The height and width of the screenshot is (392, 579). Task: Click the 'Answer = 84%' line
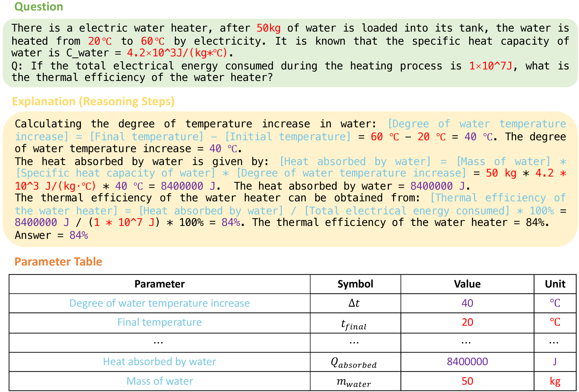(51, 235)
